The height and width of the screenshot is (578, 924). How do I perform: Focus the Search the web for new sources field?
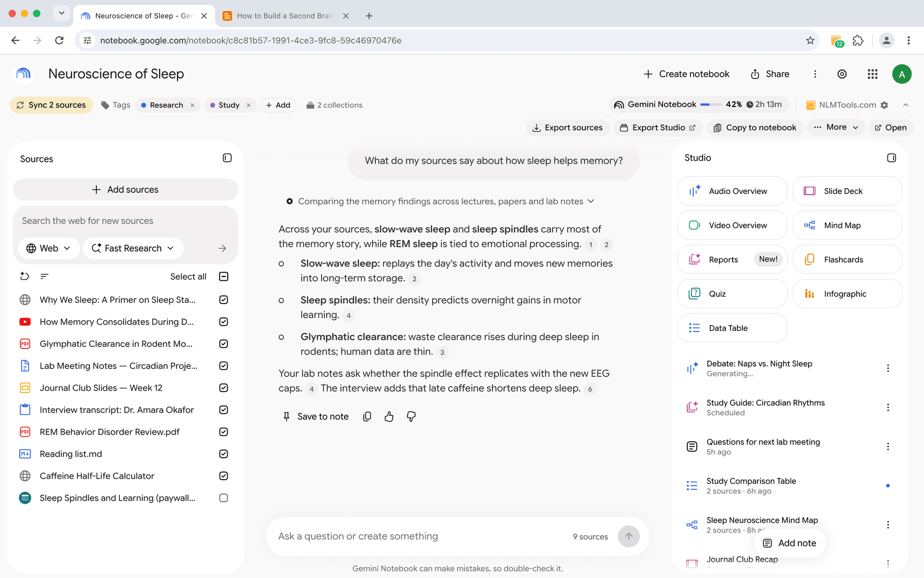pos(125,221)
